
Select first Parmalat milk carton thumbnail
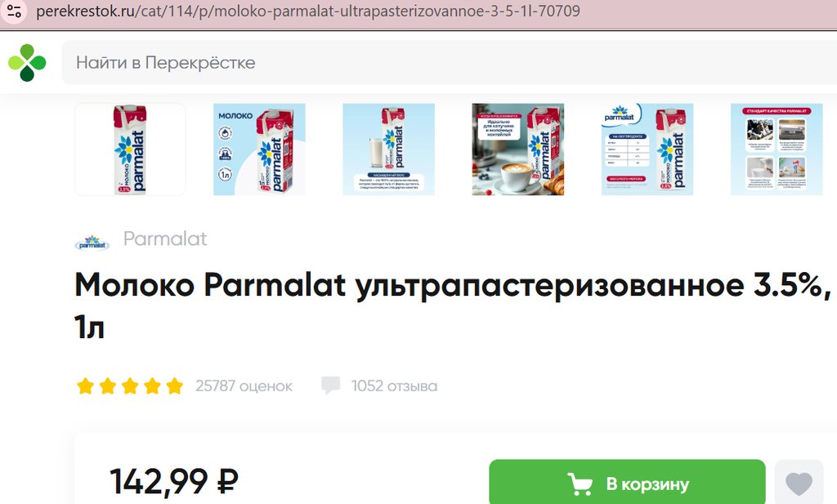click(130, 149)
